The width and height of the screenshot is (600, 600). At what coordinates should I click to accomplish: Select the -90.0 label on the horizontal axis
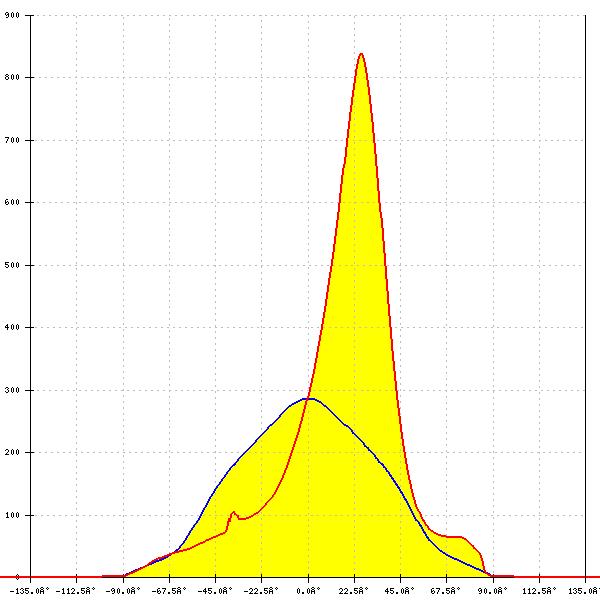tap(123, 591)
